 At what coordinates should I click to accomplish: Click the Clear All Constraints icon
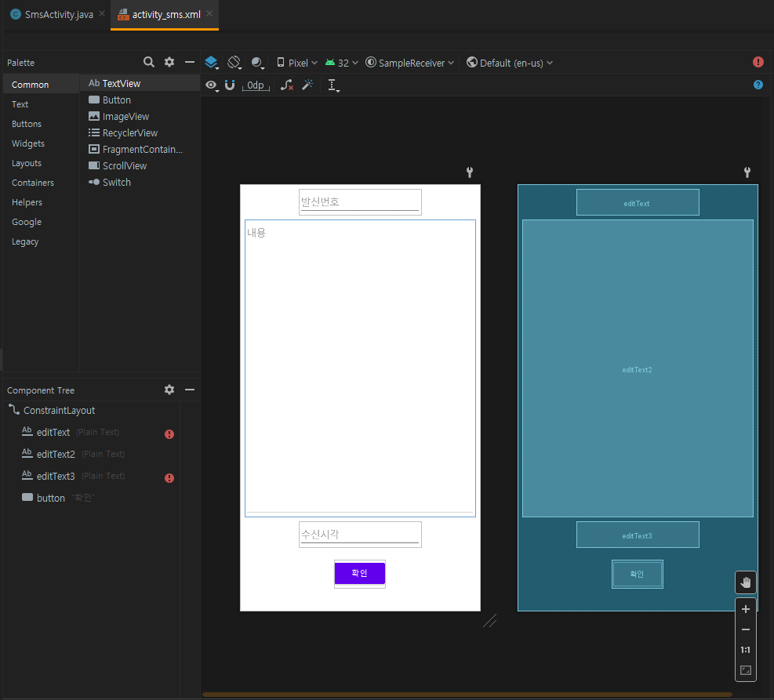(x=287, y=85)
